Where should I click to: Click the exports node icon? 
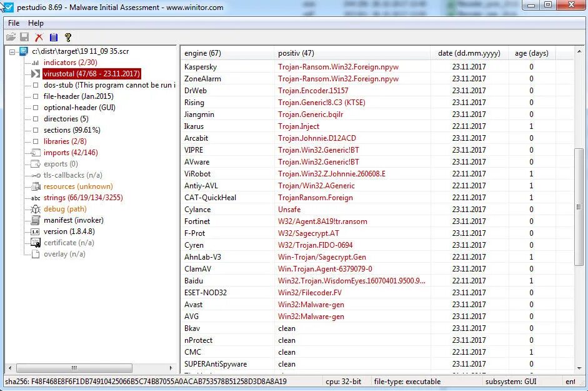[x=36, y=164]
